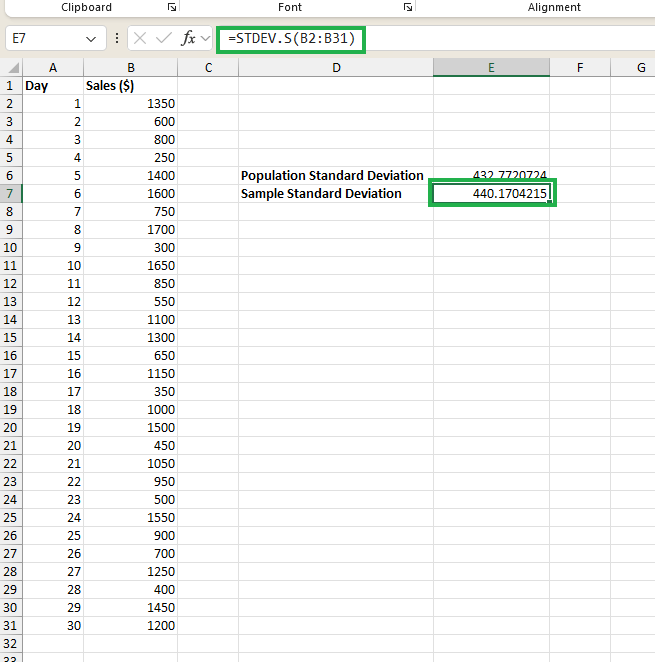Select cell with sales value 1200

[130, 626]
